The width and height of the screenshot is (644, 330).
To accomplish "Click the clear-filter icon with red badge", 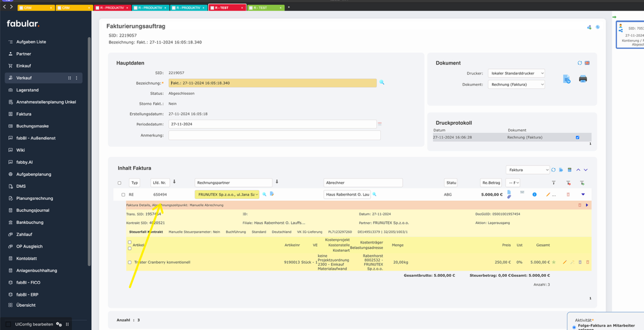I will click(568, 183).
